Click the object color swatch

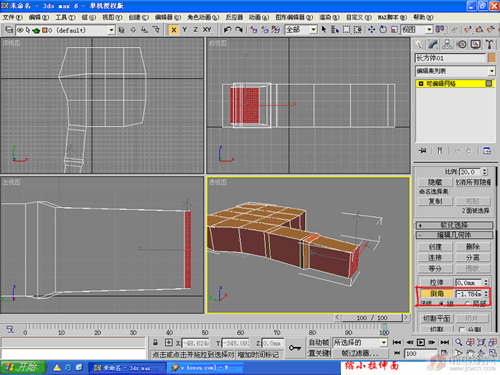point(492,58)
